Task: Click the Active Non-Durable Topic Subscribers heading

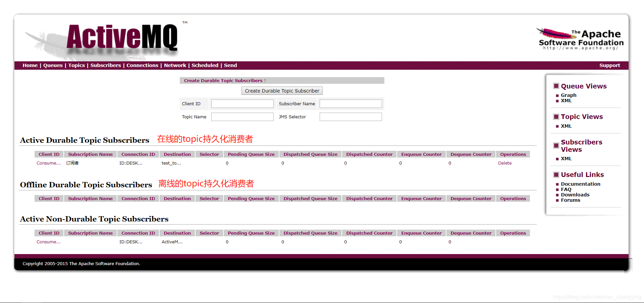Action: [94, 219]
